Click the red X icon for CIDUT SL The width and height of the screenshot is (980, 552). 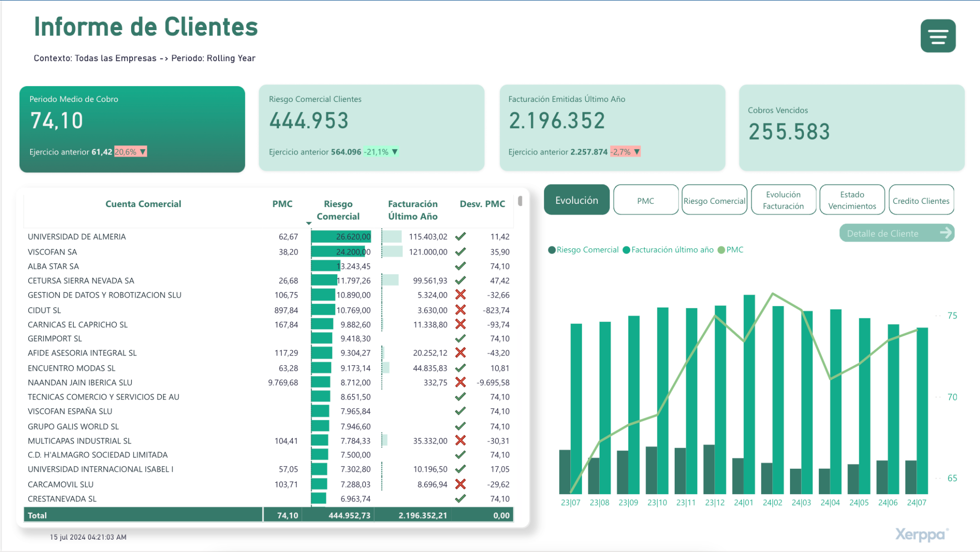point(460,310)
